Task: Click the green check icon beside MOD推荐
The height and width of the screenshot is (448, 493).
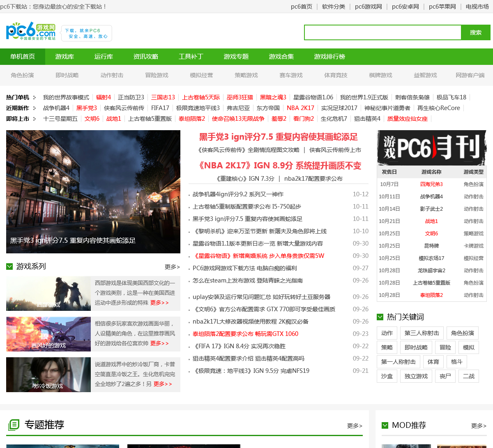Action: pos(385,425)
